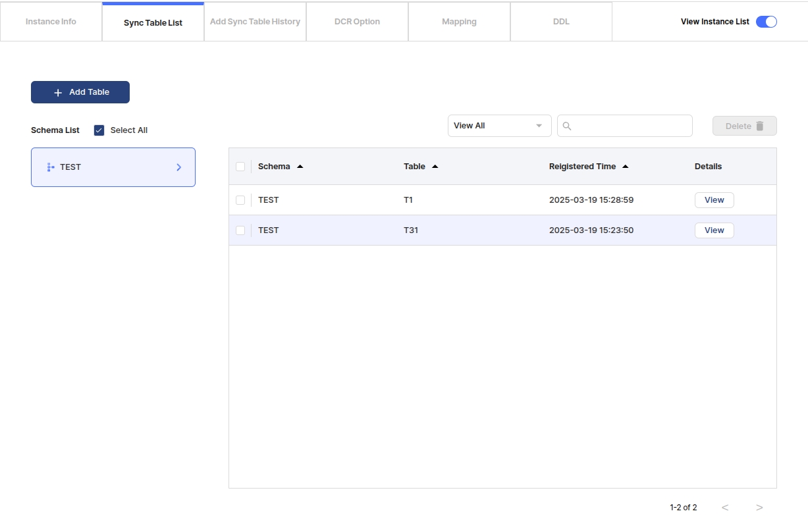The image size is (808, 532).
Task: Switch to the DCR Option tab
Action: [357, 22]
